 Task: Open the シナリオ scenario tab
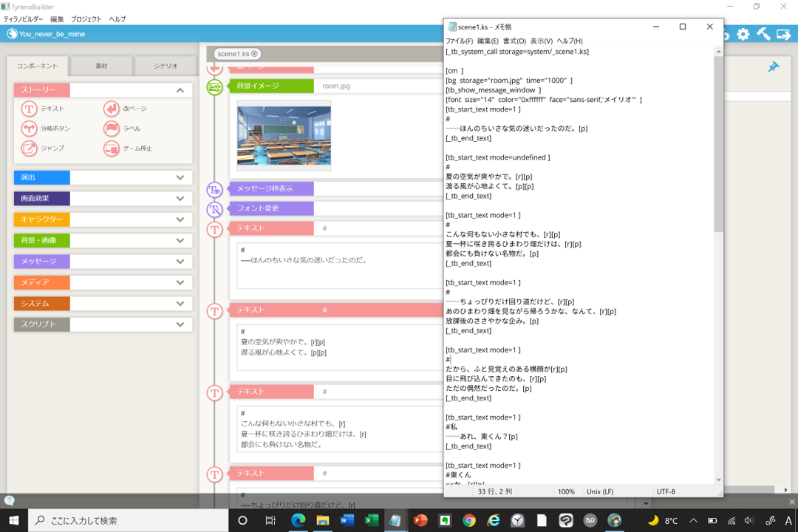pyautogui.click(x=166, y=66)
